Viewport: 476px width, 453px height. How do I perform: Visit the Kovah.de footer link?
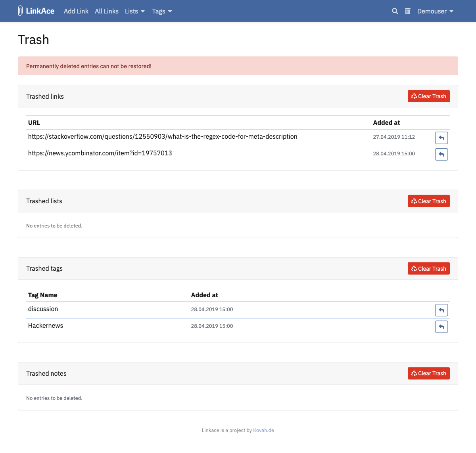pos(263,430)
